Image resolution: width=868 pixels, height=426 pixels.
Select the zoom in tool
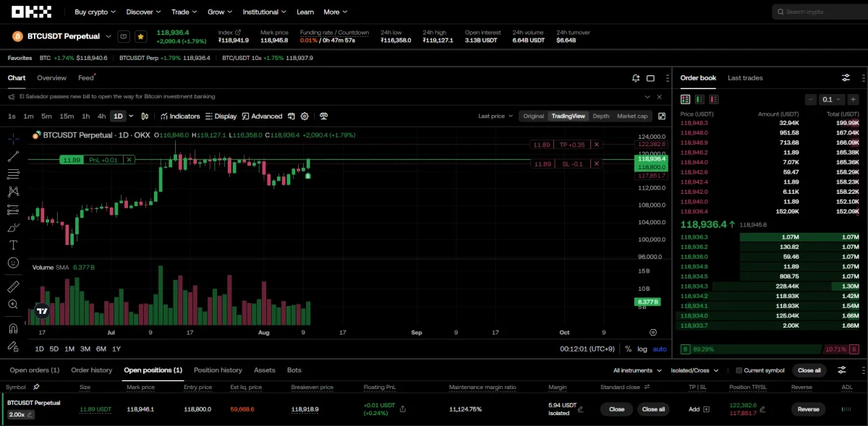coord(13,304)
